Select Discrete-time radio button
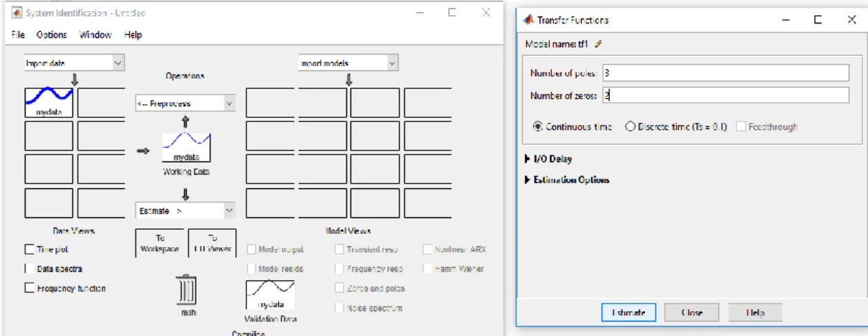 point(629,127)
